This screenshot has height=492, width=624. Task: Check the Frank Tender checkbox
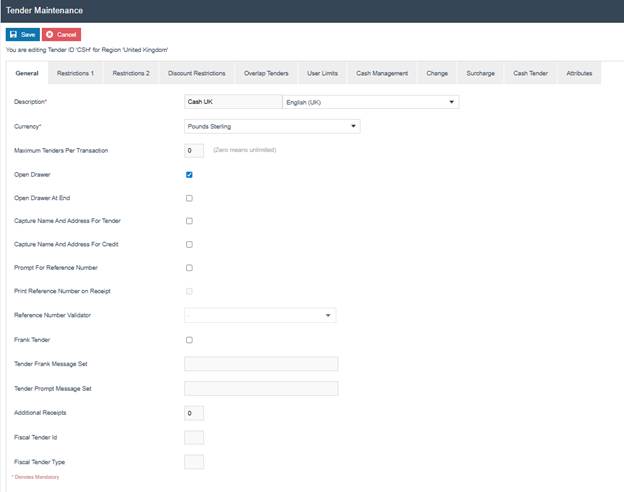click(x=189, y=340)
